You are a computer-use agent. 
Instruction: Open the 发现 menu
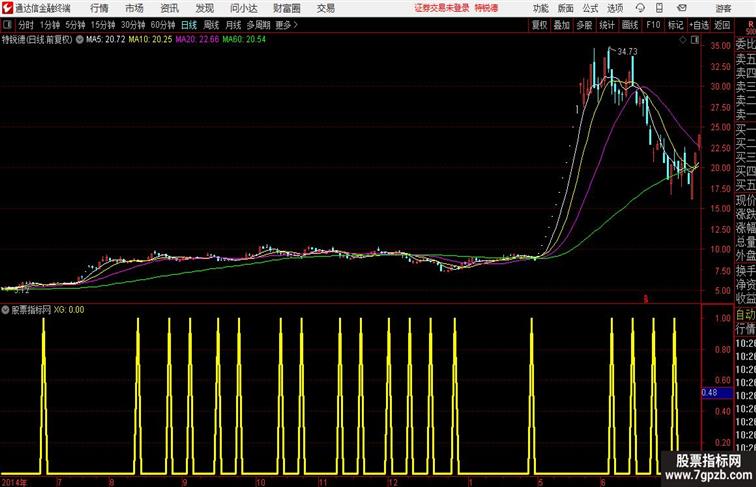pos(204,8)
